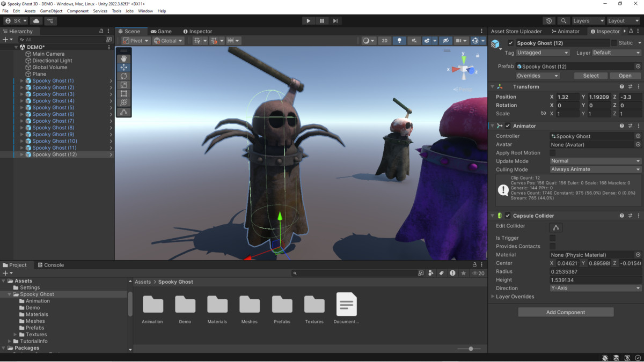
Task: Select the Edit Collider custom tool icon
Action: tap(124, 112)
